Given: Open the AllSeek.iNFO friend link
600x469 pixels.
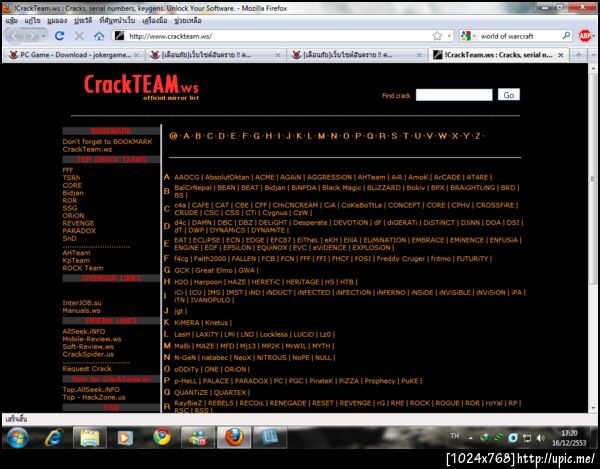Looking at the screenshot, I should coord(84,332).
